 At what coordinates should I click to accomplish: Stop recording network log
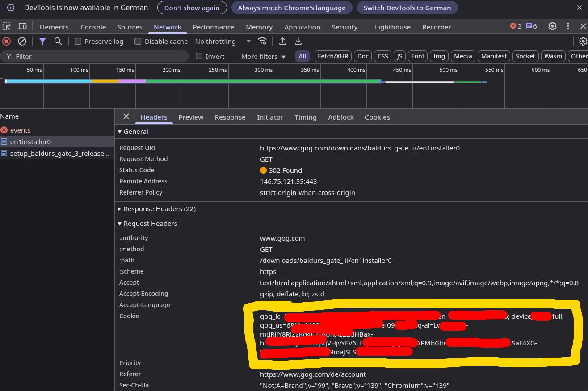coord(6,41)
